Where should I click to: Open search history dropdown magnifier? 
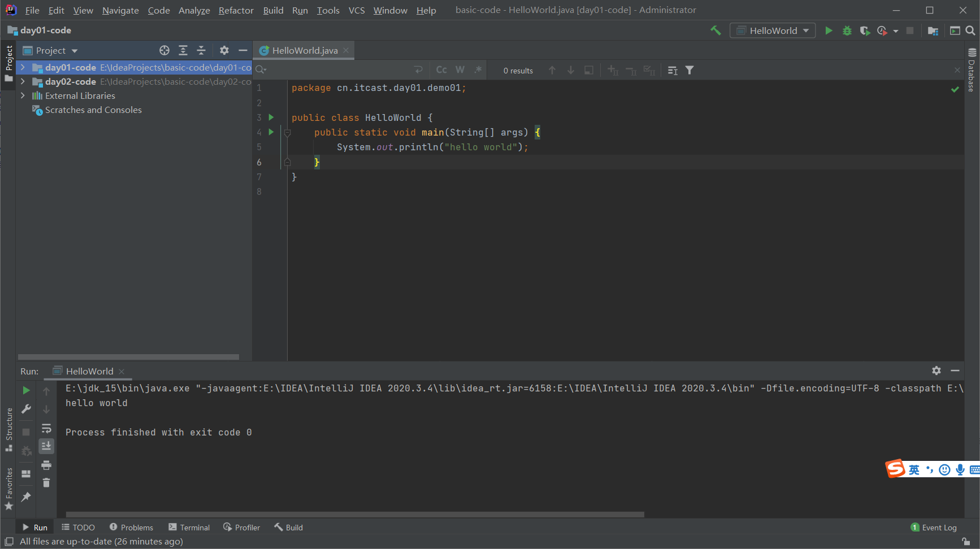click(x=261, y=69)
